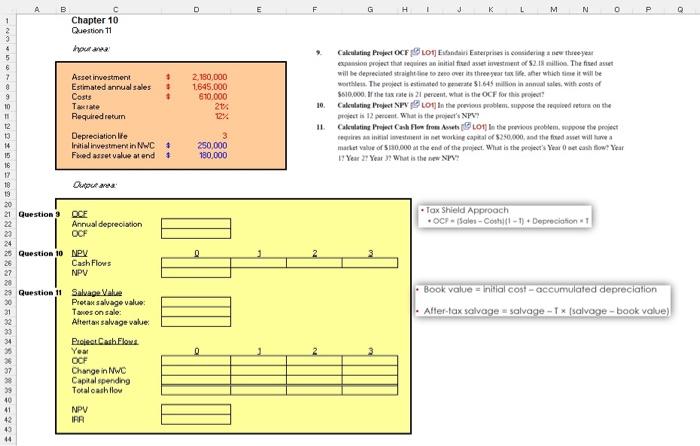700x446 pixels.
Task: Click the Taxes on sale cell
Action: pyautogui.click(x=196, y=312)
